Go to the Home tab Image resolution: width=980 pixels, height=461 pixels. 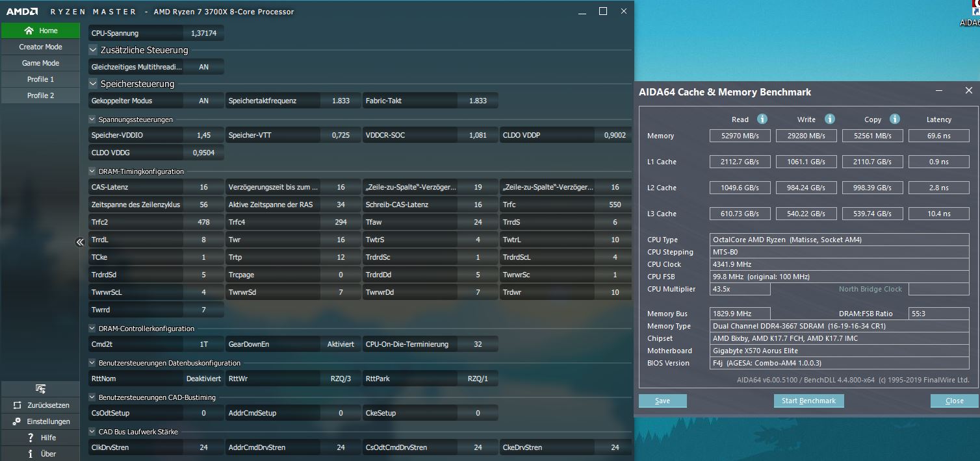[40, 31]
